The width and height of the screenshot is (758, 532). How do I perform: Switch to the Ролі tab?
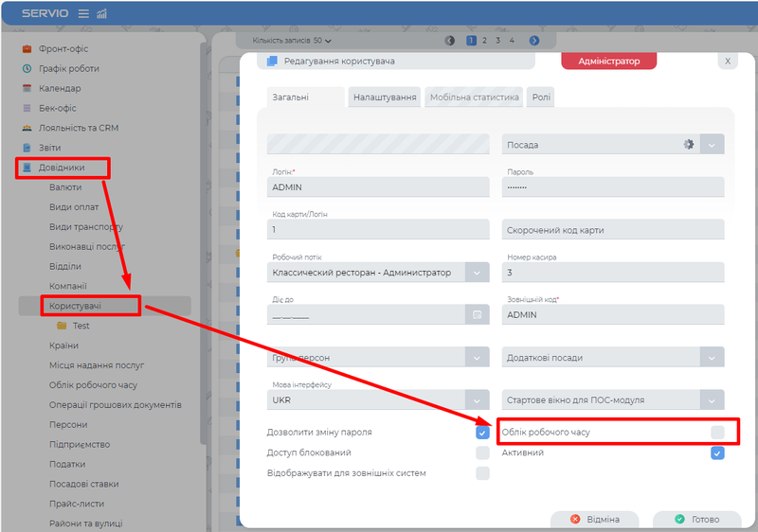click(x=542, y=98)
